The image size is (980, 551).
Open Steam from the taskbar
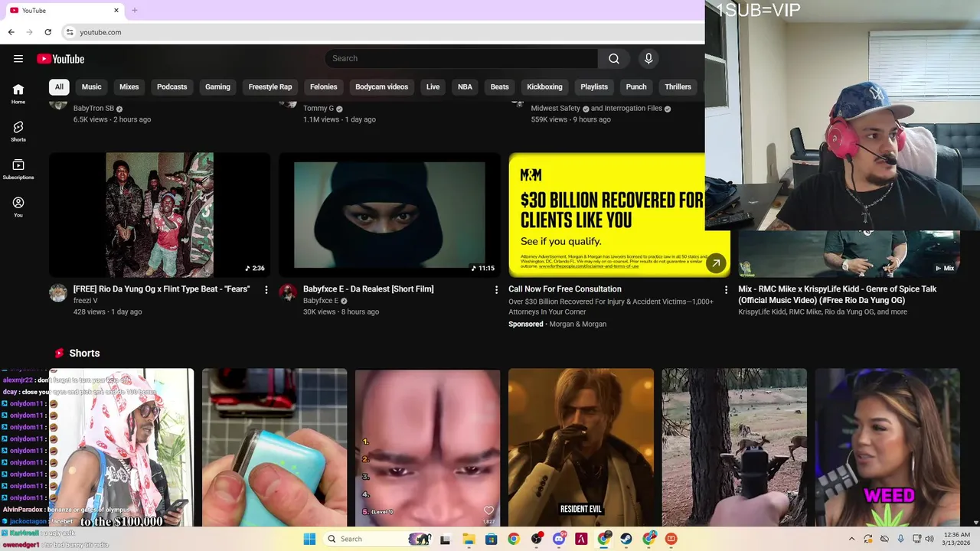pyautogui.click(x=626, y=539)
